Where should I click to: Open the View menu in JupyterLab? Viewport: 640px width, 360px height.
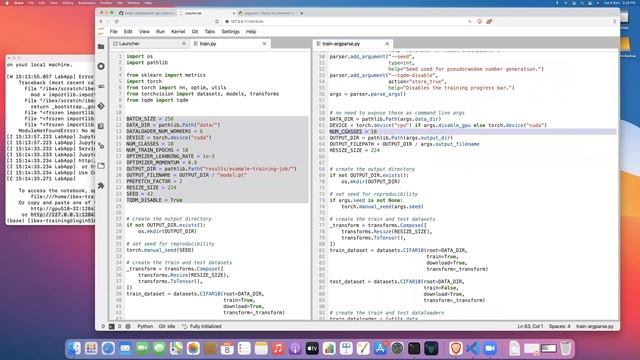(x=144, y=31)
